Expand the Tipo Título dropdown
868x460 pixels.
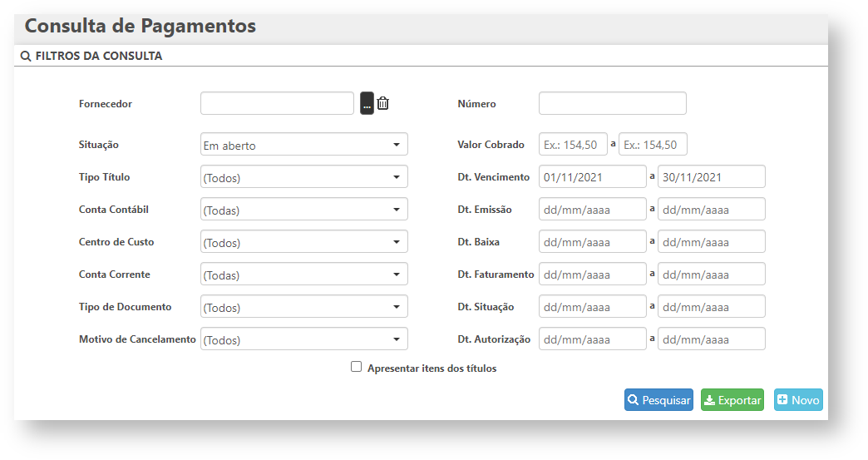pyautogui.click(x=304, y=177)
